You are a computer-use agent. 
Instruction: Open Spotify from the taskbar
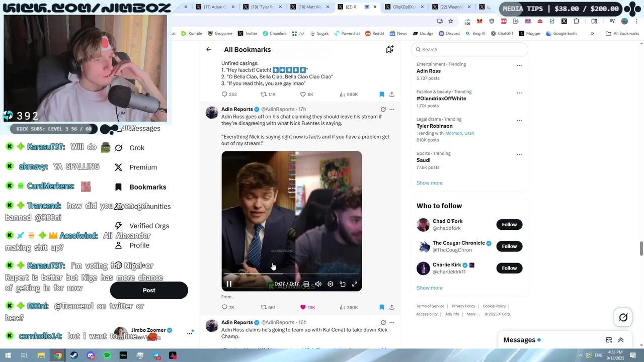[x=107, y=355]
